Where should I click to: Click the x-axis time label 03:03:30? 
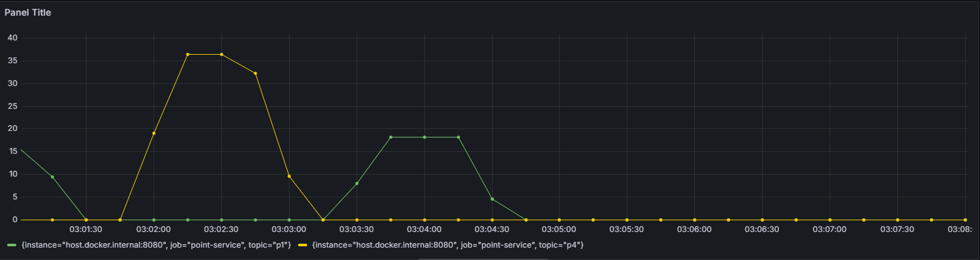[357, 229]
